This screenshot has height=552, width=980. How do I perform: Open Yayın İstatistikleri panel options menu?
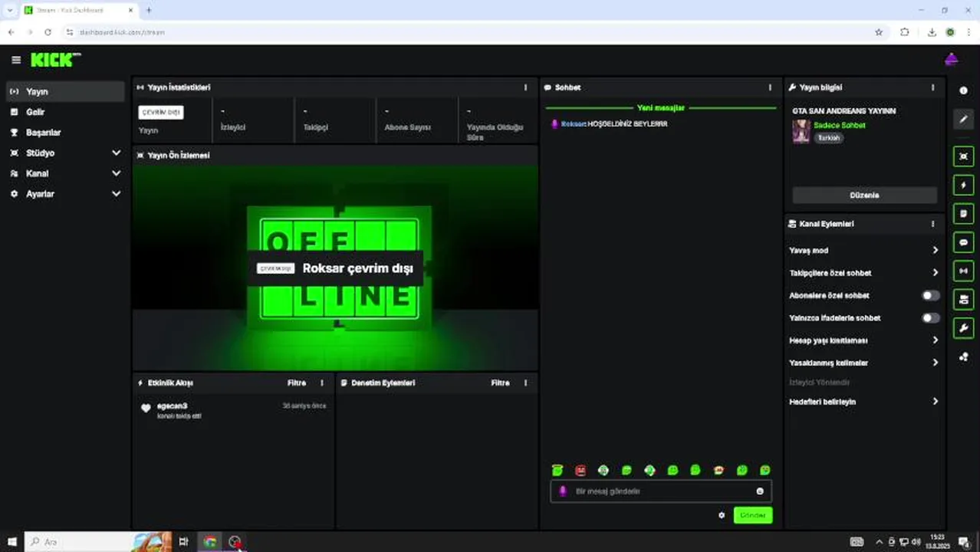[525, 87]
